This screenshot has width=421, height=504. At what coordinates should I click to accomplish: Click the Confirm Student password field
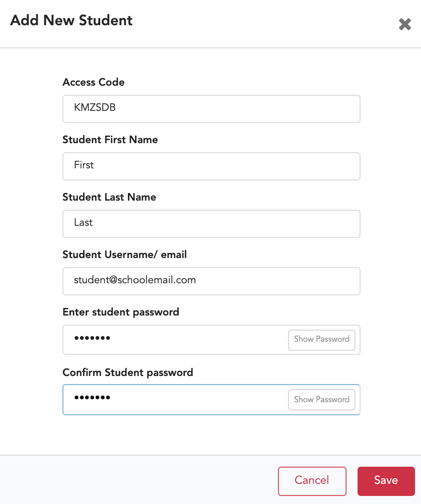tap(176, 399)
